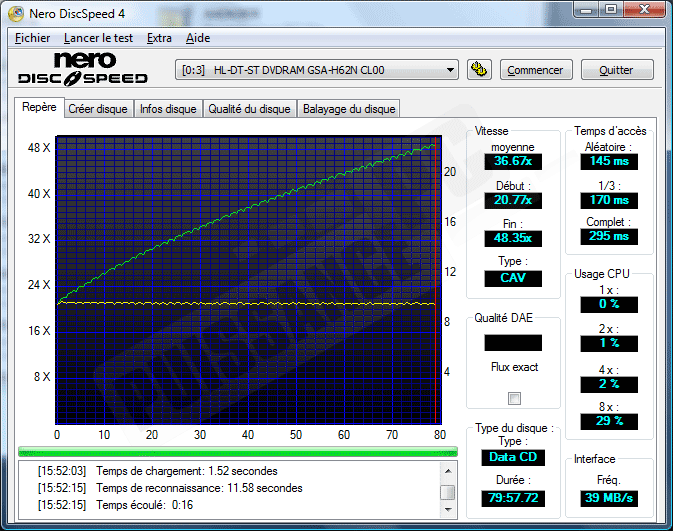Switch to the Créer disque tab
The height and width of the screenshot is (531, 673).
(x=98, y=109)
